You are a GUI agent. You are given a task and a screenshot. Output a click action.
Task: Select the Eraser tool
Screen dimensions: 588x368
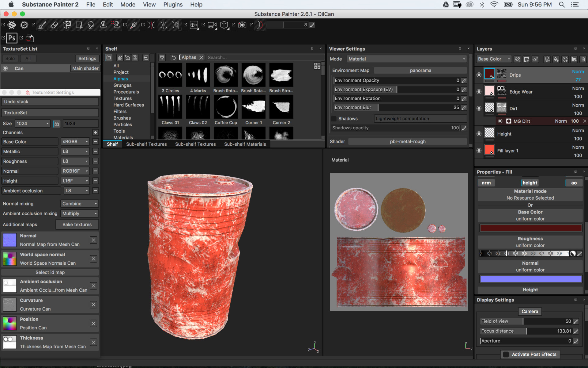[x=55, y=25]
